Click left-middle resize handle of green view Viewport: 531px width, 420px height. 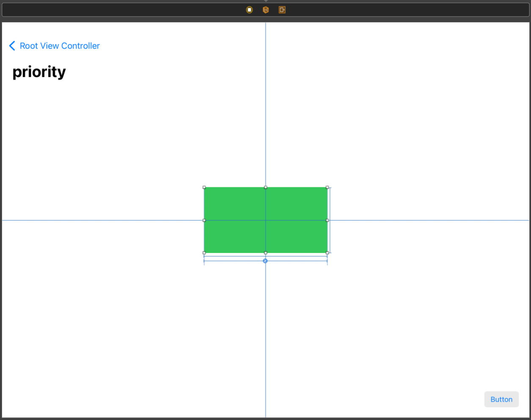click(204, 220)
